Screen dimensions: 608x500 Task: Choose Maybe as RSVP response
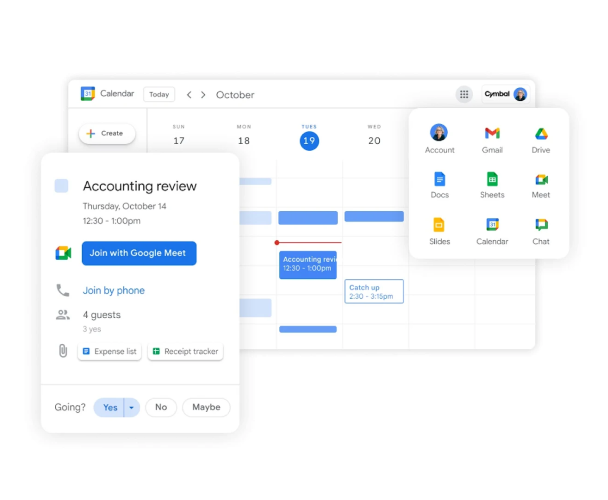click(206, 407)
